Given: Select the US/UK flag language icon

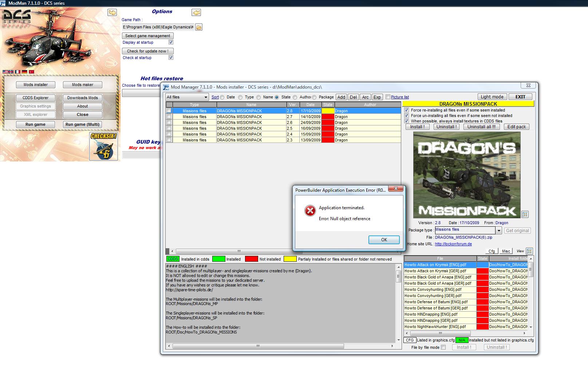Looking at the screenshot, I should pos(8,72).
